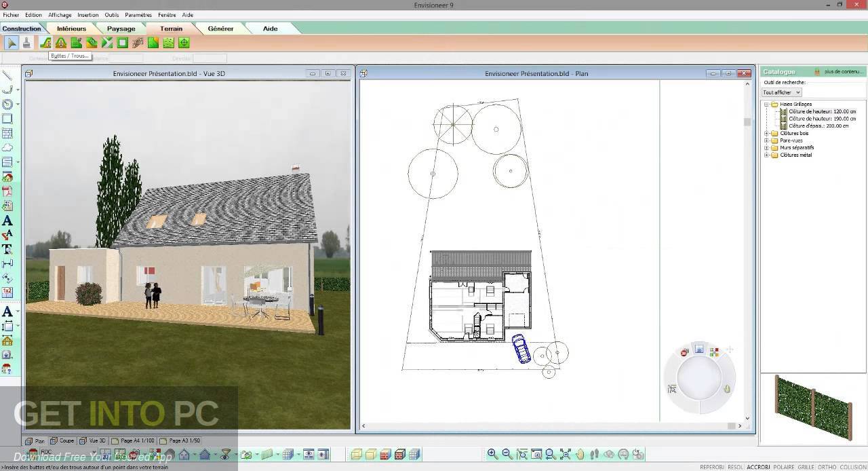Click the footprints walk-through icon
This screenshot has width=868, height=471.
595,454
